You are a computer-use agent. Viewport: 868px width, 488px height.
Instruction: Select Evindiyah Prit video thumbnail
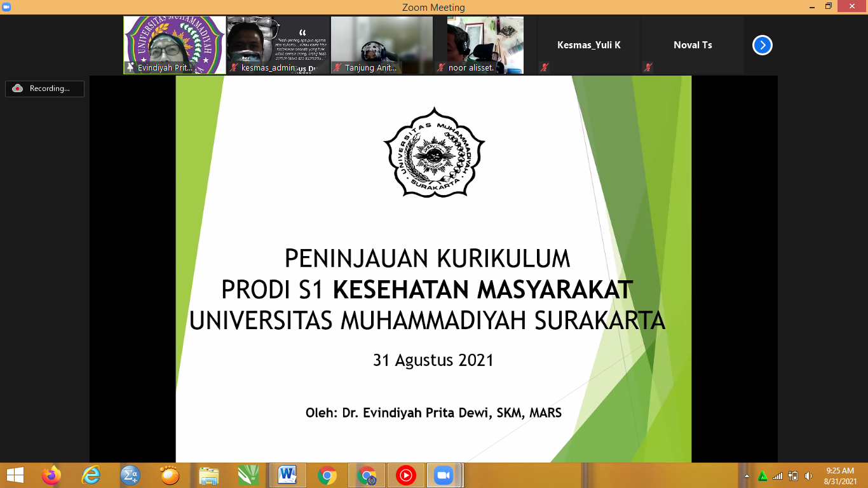point(175,45)
